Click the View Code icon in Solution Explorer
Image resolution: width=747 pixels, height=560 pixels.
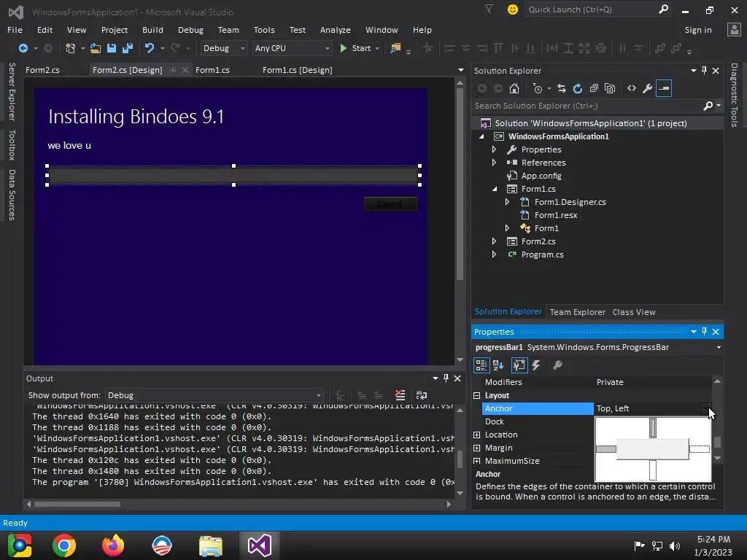point(632,88)
